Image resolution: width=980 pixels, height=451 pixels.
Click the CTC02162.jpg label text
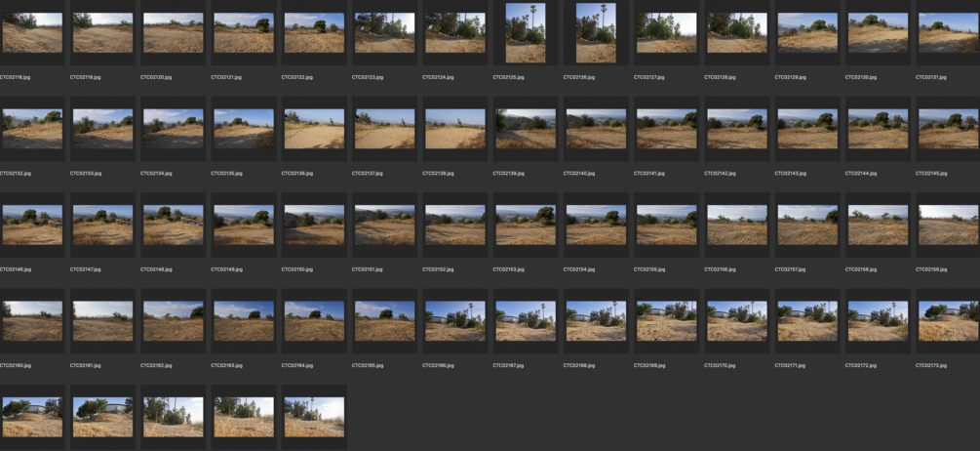(x=156, y=365)
